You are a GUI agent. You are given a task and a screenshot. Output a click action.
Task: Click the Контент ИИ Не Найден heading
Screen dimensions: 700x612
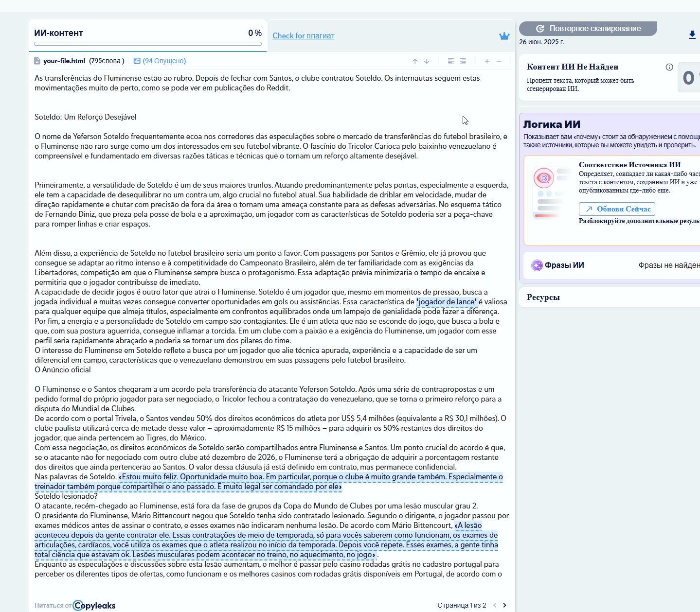click(573, 67)
